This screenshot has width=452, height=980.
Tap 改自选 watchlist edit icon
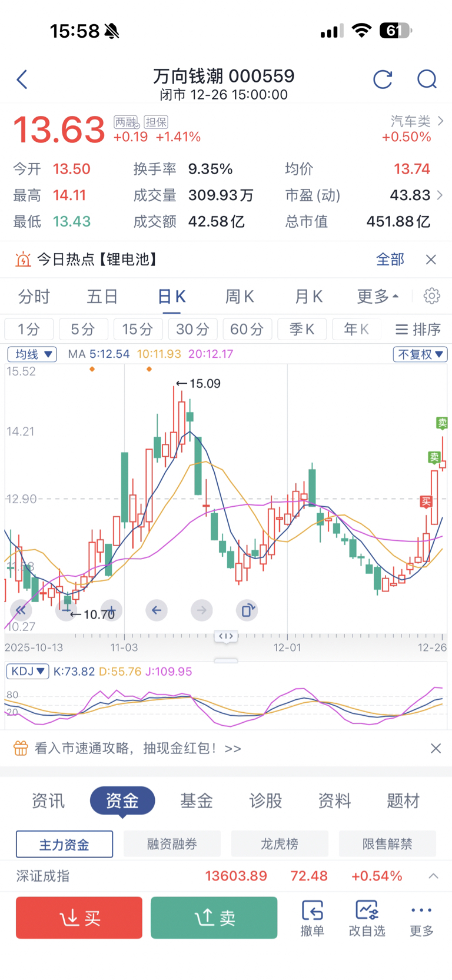click(367, 918)
